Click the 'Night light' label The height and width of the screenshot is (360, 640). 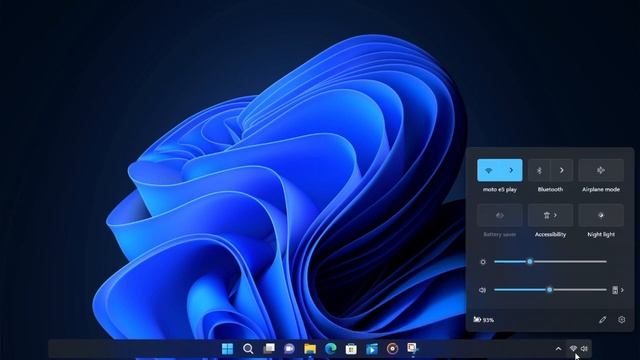pos(601,234)
